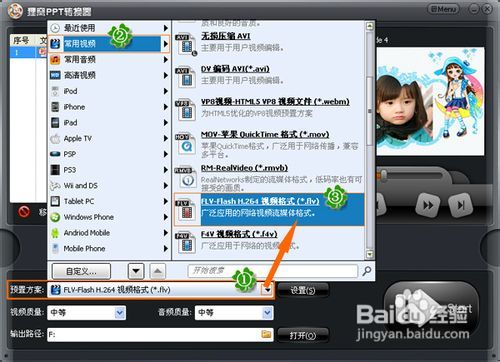Click the PSP console icon
Image resolution: width=500 pixels, height=362 pixels.
point(55,154)
